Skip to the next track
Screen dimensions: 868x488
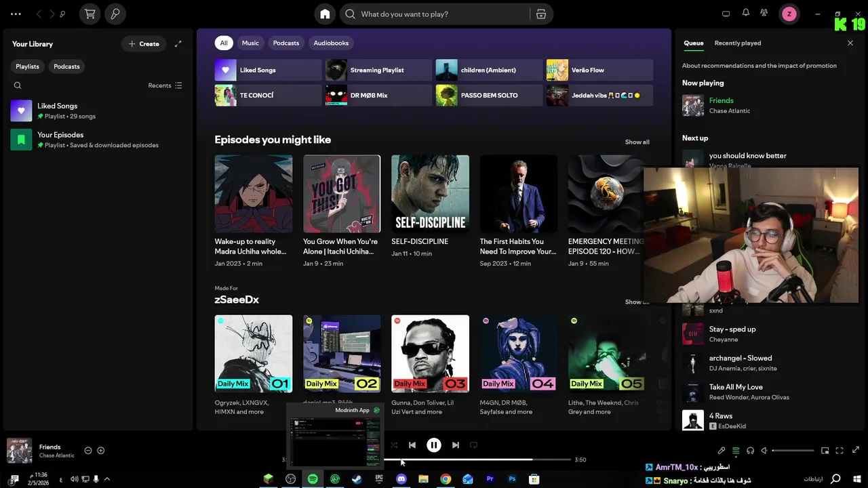click(x=456, y=445)
